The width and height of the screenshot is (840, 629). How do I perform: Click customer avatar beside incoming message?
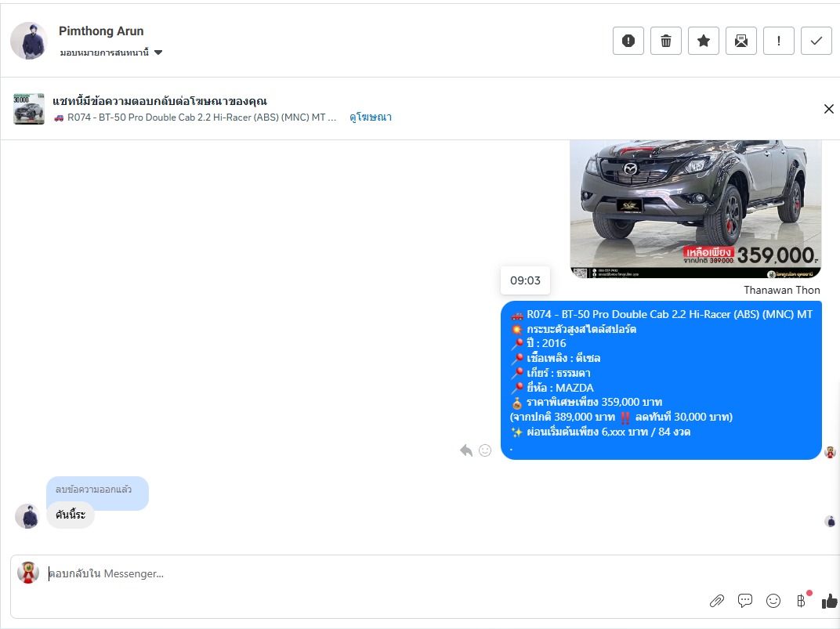pos(27,516)
